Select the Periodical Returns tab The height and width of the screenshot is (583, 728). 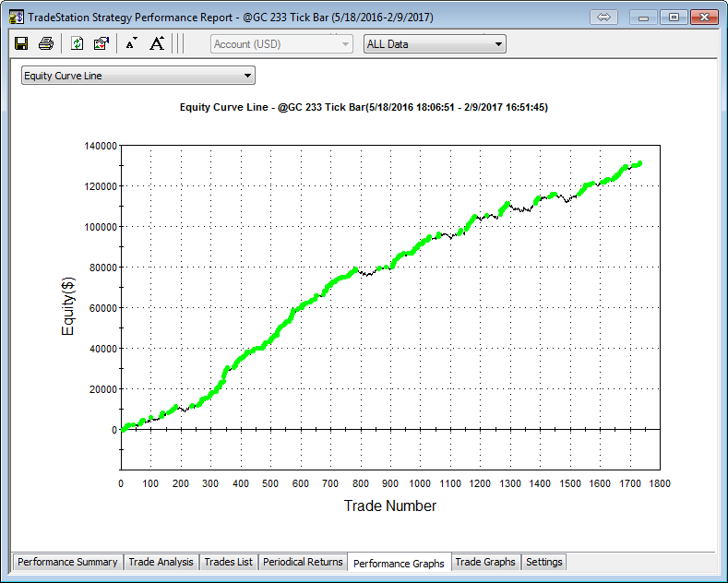point(303,562)
